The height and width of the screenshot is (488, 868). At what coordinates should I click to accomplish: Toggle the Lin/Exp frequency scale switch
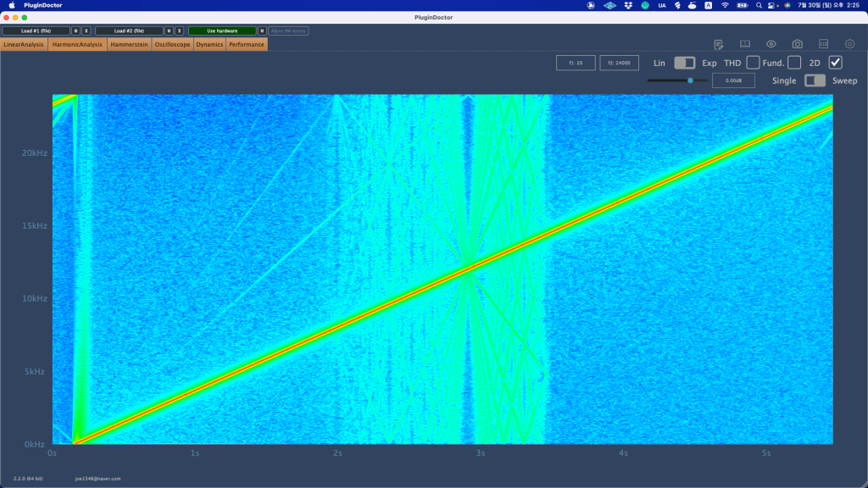tap(684, 63)
